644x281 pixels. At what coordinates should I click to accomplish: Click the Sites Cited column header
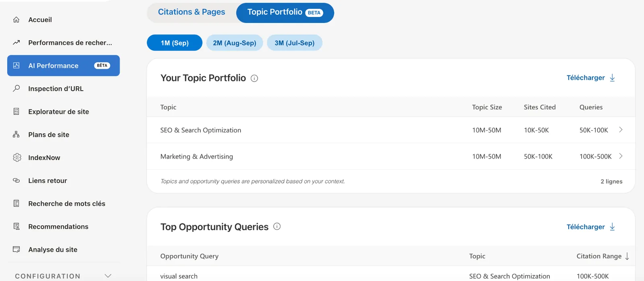540,107
